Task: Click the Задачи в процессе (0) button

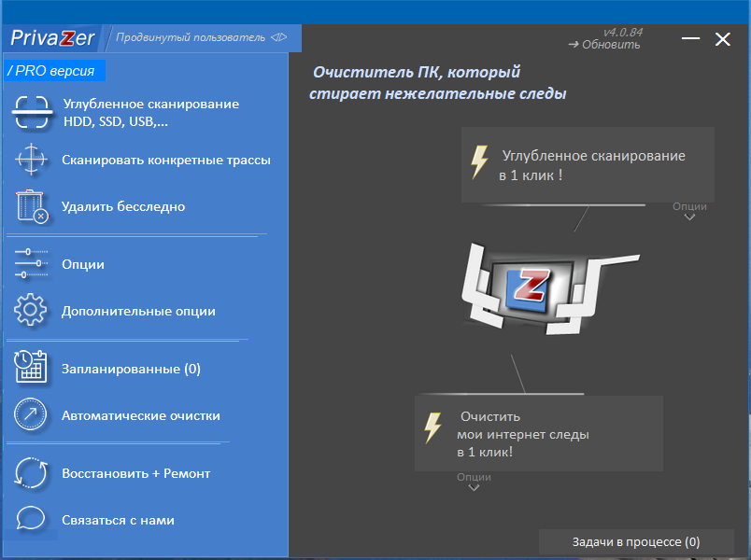Action: pyautogui.click(x=636, y=542)
